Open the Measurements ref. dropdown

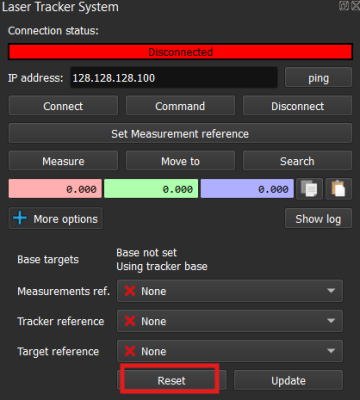230,291
